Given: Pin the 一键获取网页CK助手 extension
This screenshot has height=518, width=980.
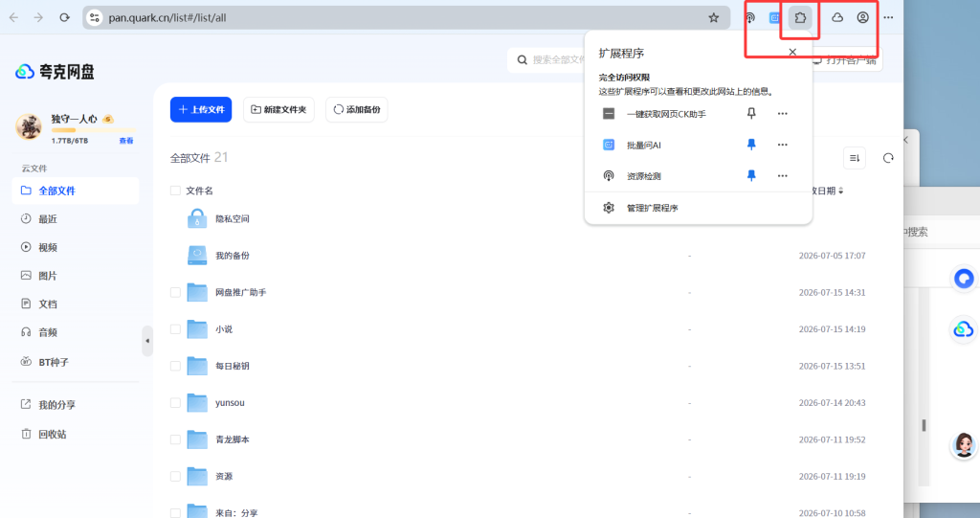Looking at the screenshot, I should coord(751,113).
